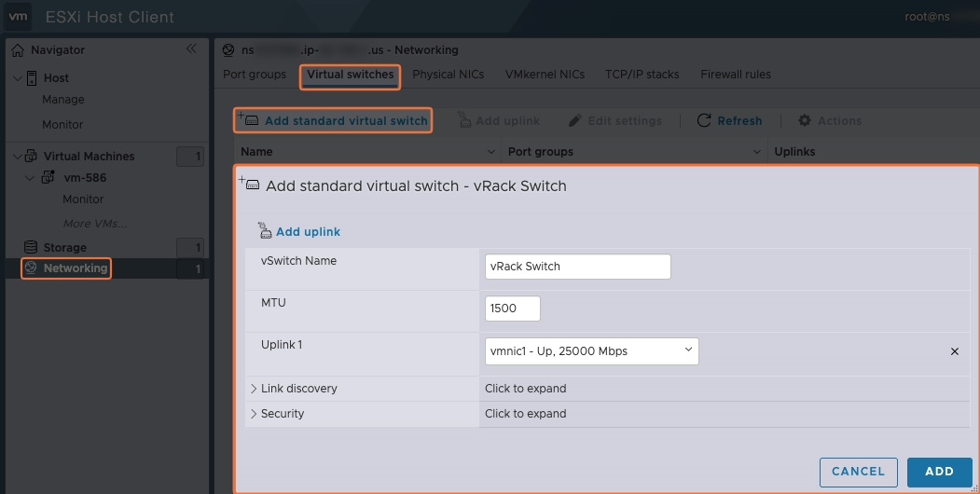Open the Uplink 1 vmnic1 dropdown
This screenshot has width=980, height=494.
(591, 351)
